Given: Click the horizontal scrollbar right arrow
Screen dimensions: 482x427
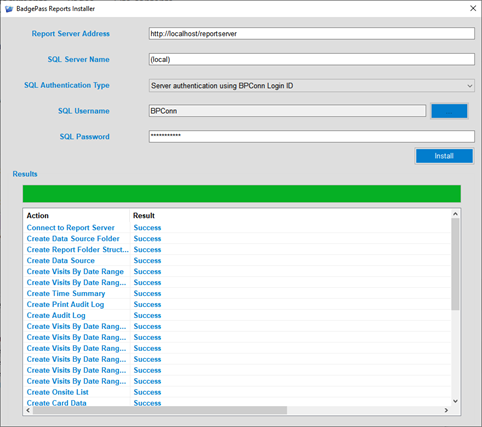Looking at the screenshot, I should [x=446, y=410].
